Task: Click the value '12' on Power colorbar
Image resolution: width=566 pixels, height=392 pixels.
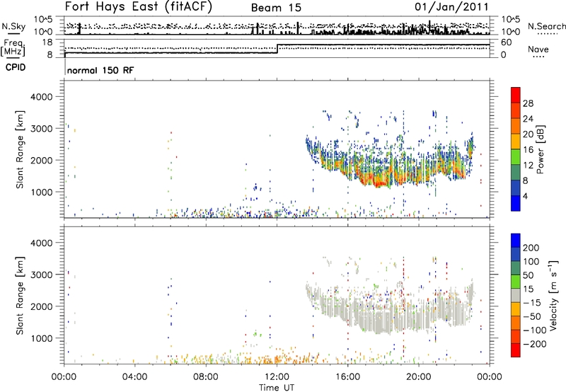Action: click(528, 166)
